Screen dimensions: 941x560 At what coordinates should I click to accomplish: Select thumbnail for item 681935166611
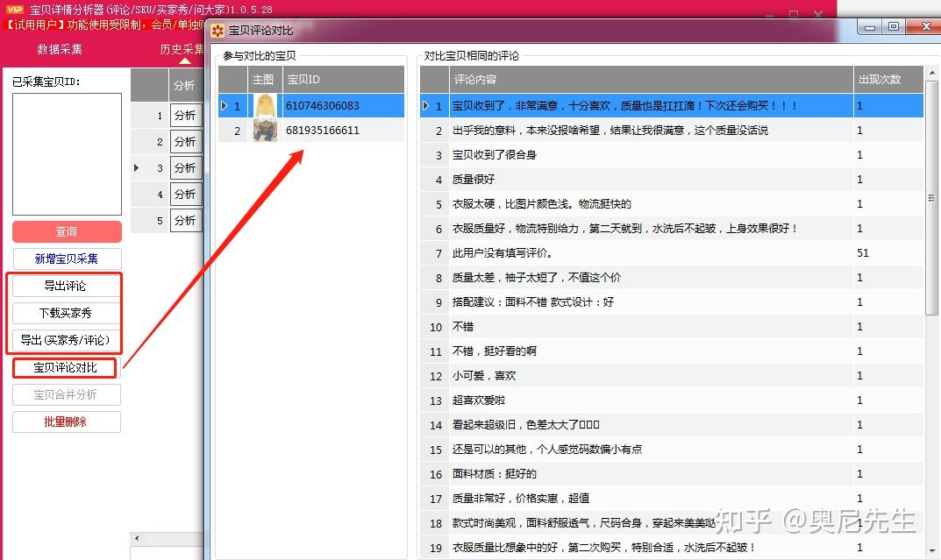265,130
